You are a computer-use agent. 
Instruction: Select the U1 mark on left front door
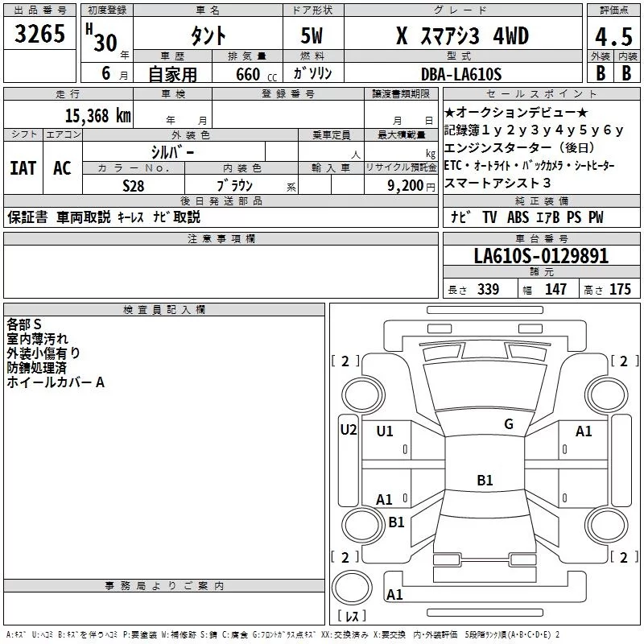point(385,431)
